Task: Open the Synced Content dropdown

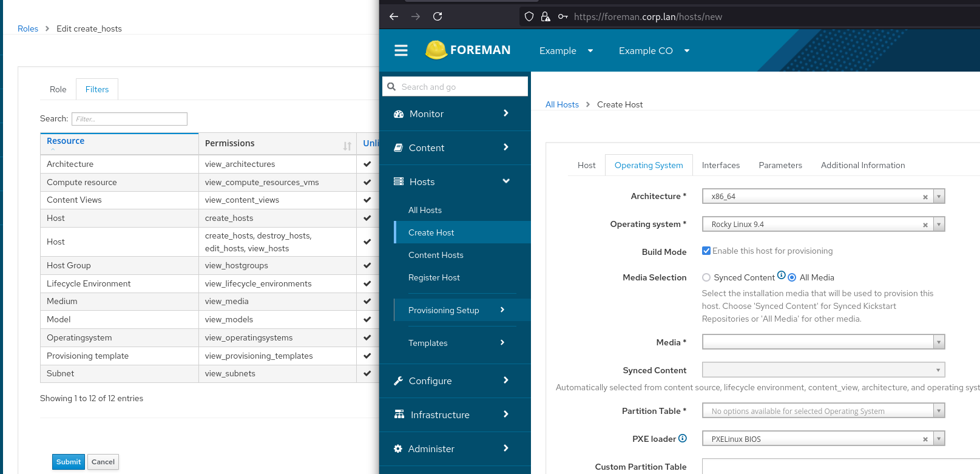Action: pyautogui.click(x=823, y=370)
